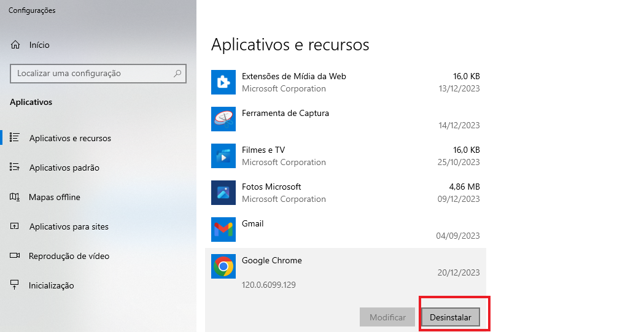Click the Aplicativos e recursos list icon
Screen dimensions: 644x332
click(15, 137)
